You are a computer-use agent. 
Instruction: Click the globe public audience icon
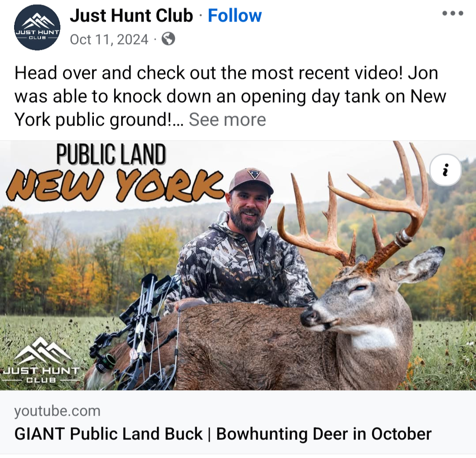pyautogui.click(x=168, y=39)
